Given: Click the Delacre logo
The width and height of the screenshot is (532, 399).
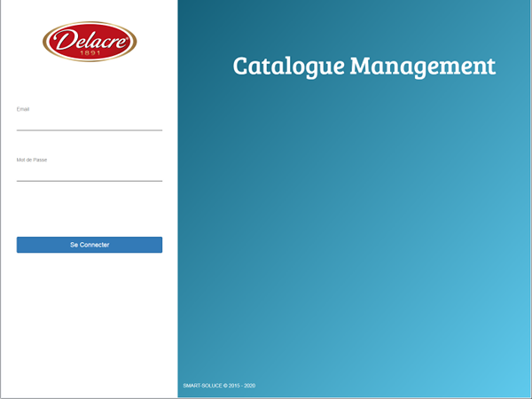Looking at the screenshot, I should (90, 42).
